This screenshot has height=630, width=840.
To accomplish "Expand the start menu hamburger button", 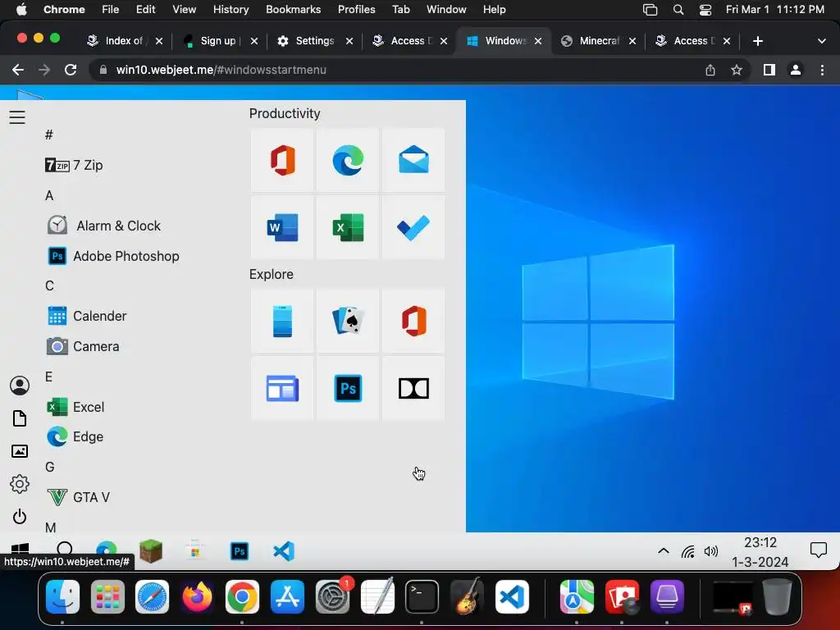I will (17, 117).
